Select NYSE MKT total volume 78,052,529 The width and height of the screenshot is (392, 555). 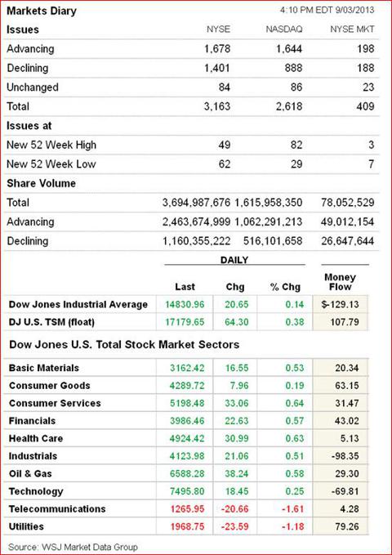(x=347, y=203)
